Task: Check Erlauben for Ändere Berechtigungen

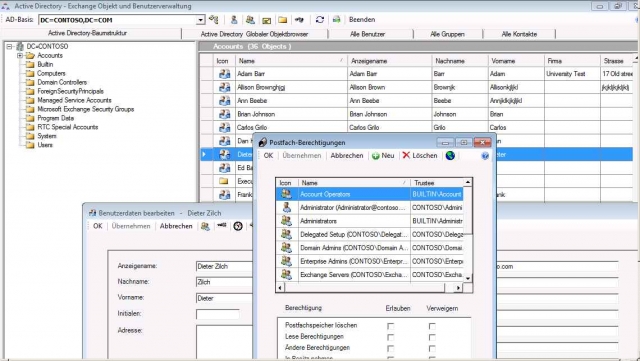Action: [x=391, y=348]
